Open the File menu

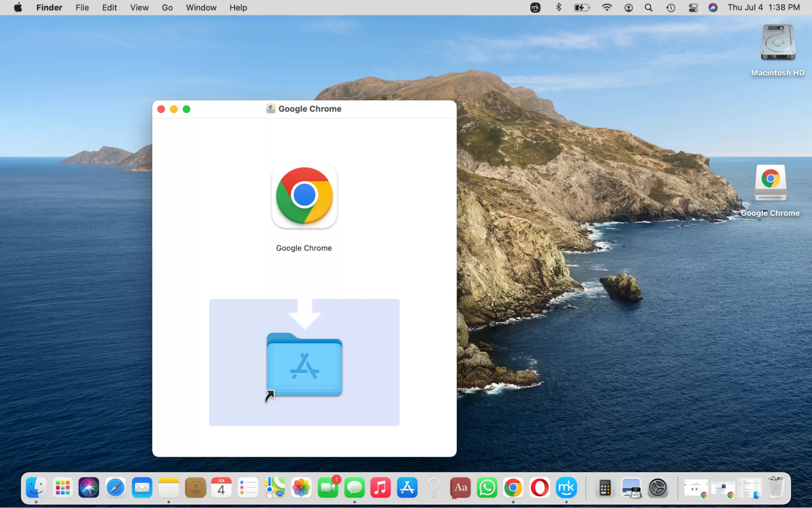click(x=82, y=8)
